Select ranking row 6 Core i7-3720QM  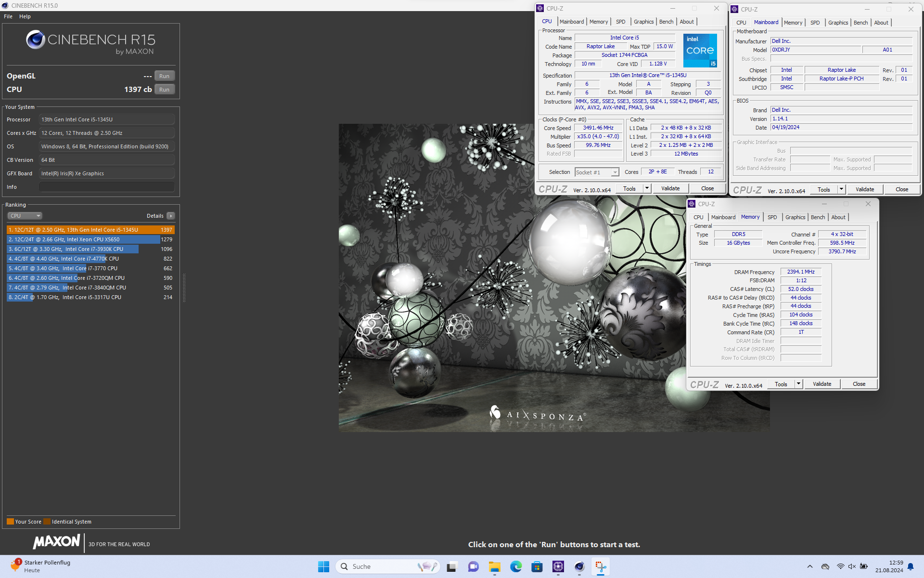pyautogui.click(x=90, y=278)
